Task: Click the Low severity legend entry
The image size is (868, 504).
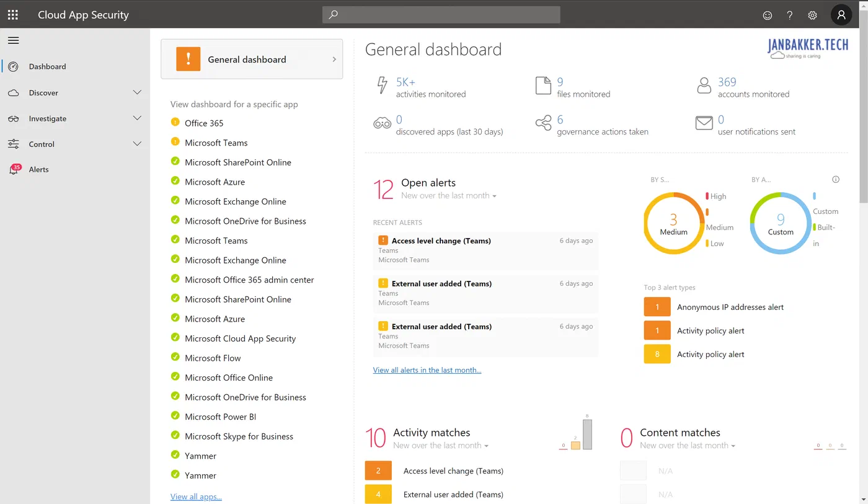Action: [x=715, y=244]
